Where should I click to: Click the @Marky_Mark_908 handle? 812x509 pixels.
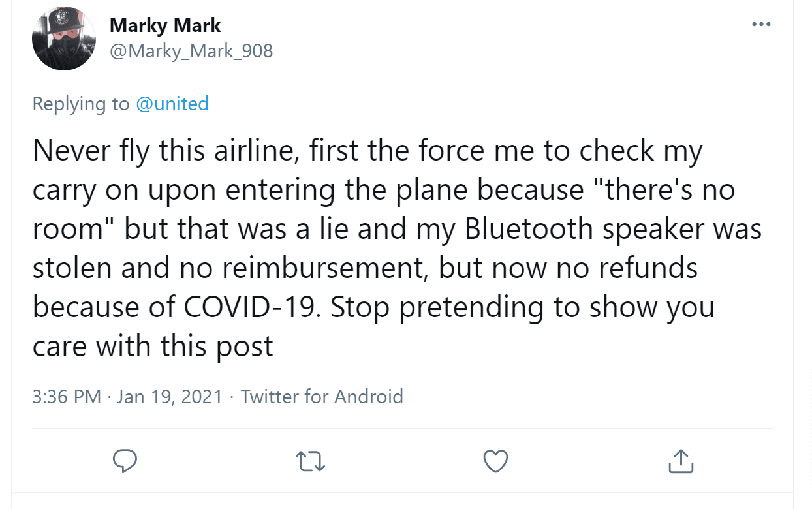click(191, 51)
